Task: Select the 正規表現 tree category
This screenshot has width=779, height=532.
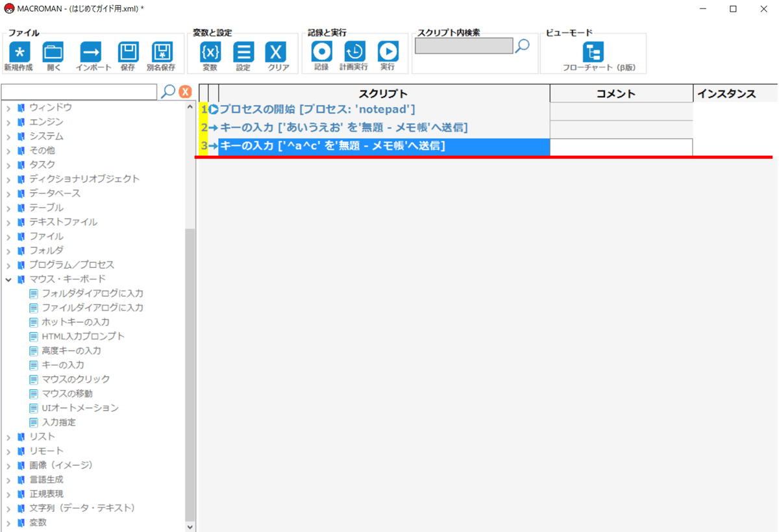Action: [x=46, y=494]
